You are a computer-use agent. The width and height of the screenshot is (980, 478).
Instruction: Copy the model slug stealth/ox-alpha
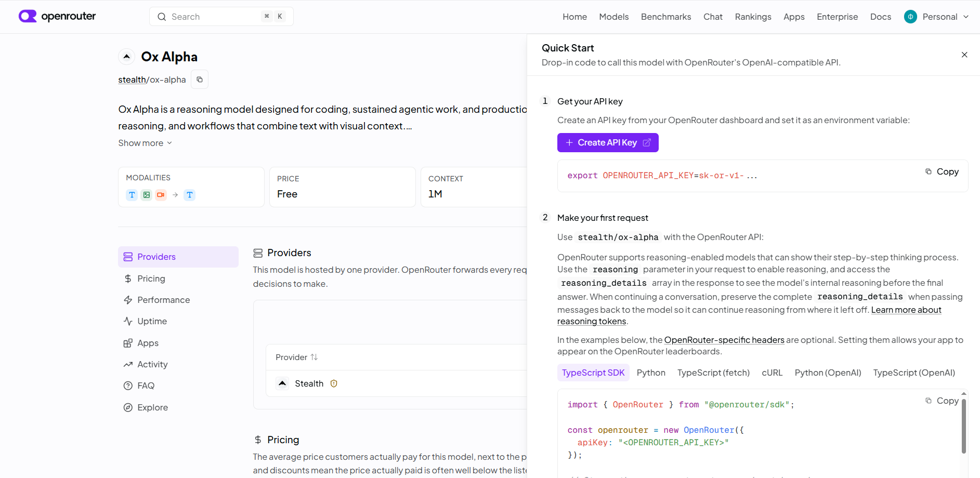(x=200, y=79)
